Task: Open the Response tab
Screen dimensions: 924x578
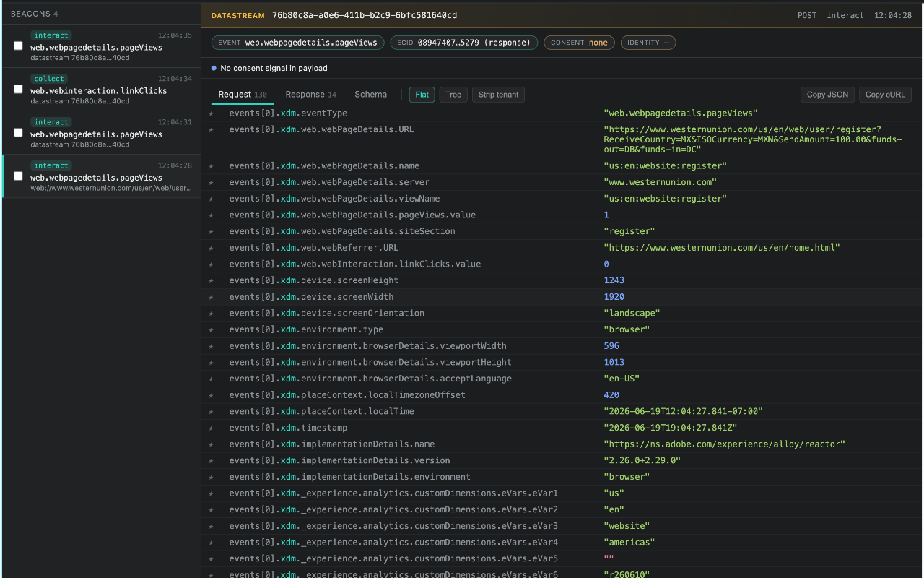Action: 310,95
